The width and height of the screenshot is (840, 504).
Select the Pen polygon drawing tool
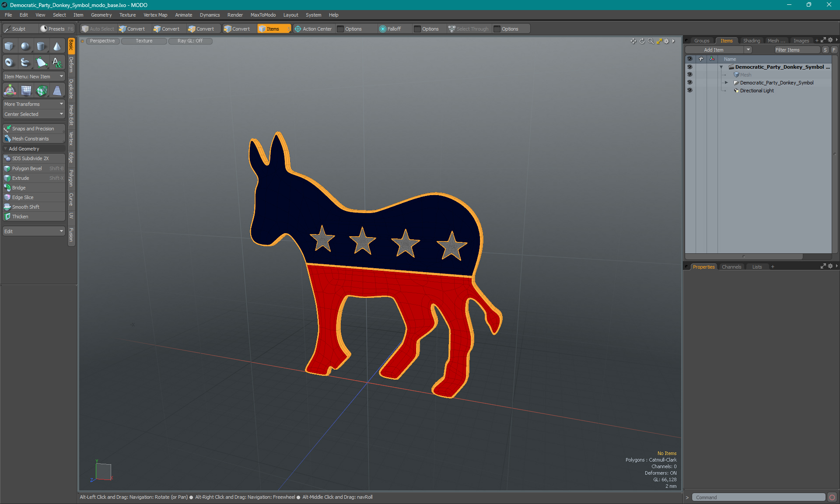[x=41, y=63]
